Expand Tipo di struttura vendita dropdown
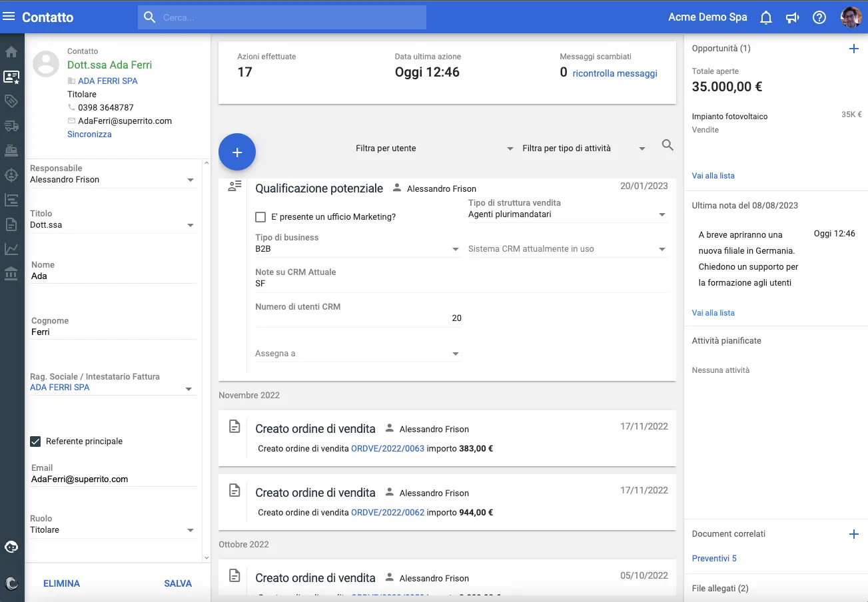 click(661, 214)
